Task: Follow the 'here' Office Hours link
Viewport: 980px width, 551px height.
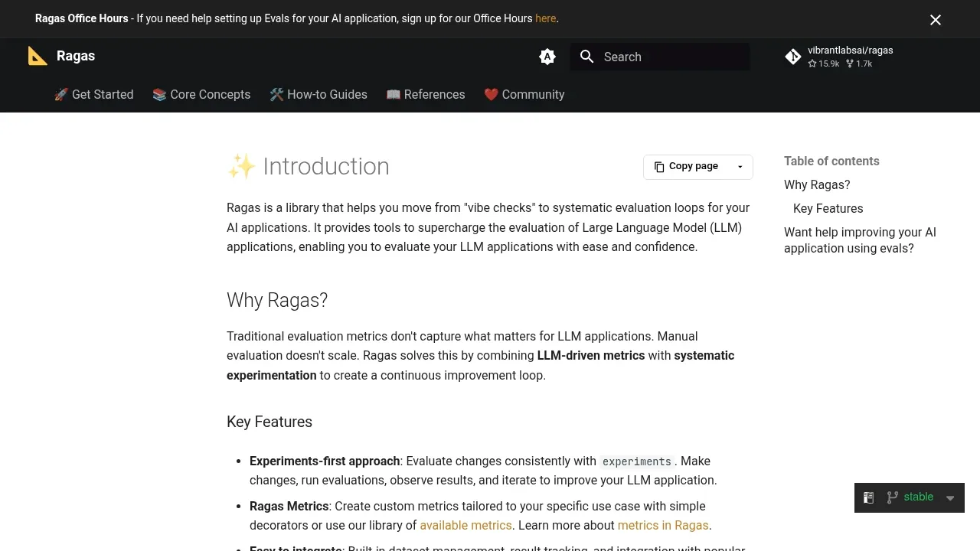Action: pyautogui.click(x=546, y=18)
